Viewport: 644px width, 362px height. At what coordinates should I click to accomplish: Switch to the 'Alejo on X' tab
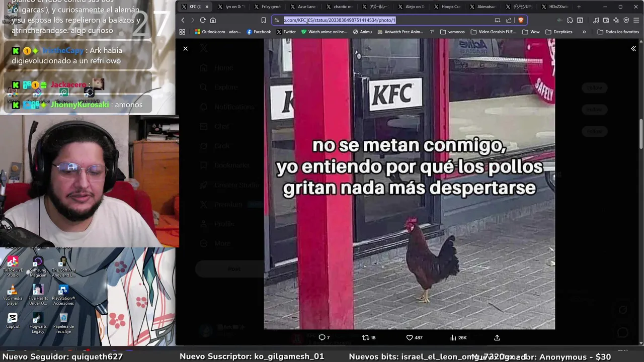(x=411, y=7)
